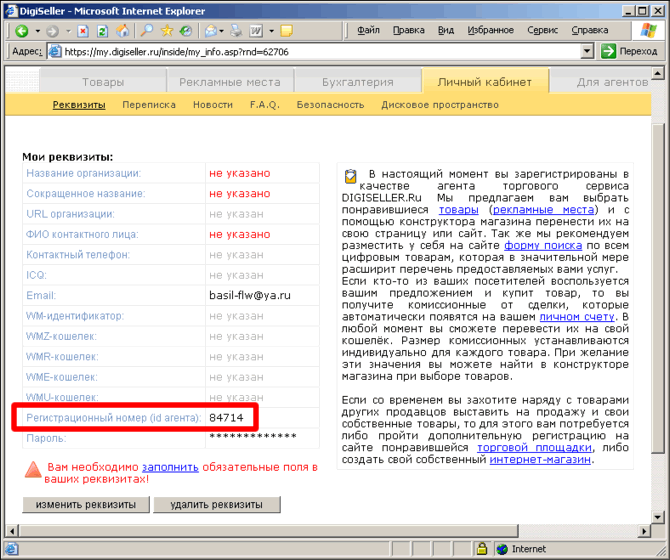Viewport: 670px width, 560px height.
Task: Click the vertical scrollbar up arrow
Action: point(658,73)
